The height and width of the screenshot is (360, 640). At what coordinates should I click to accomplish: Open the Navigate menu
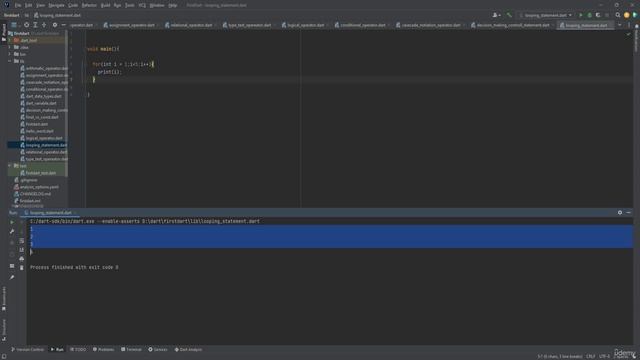pos(56,5)
